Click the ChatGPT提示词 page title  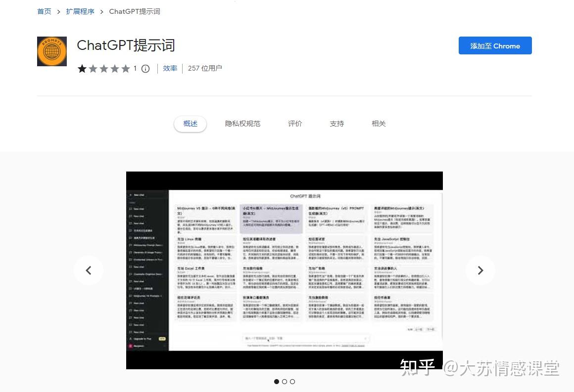[x=126, y=45]
